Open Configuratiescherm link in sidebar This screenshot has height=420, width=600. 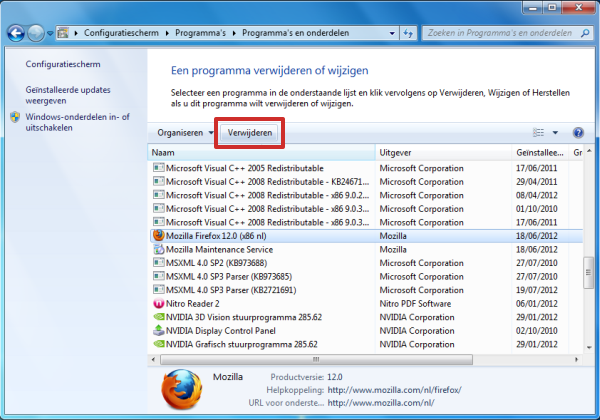(x=63, y=64)
